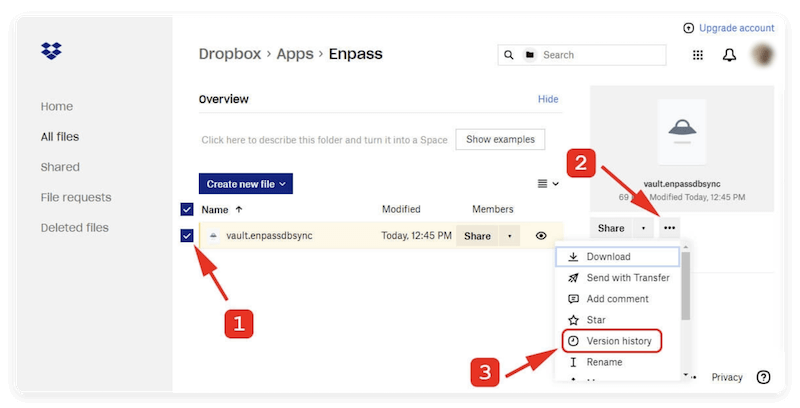Screen dimensions: 800x408
Task: Click the Show examples button
Action: [500, 139]
